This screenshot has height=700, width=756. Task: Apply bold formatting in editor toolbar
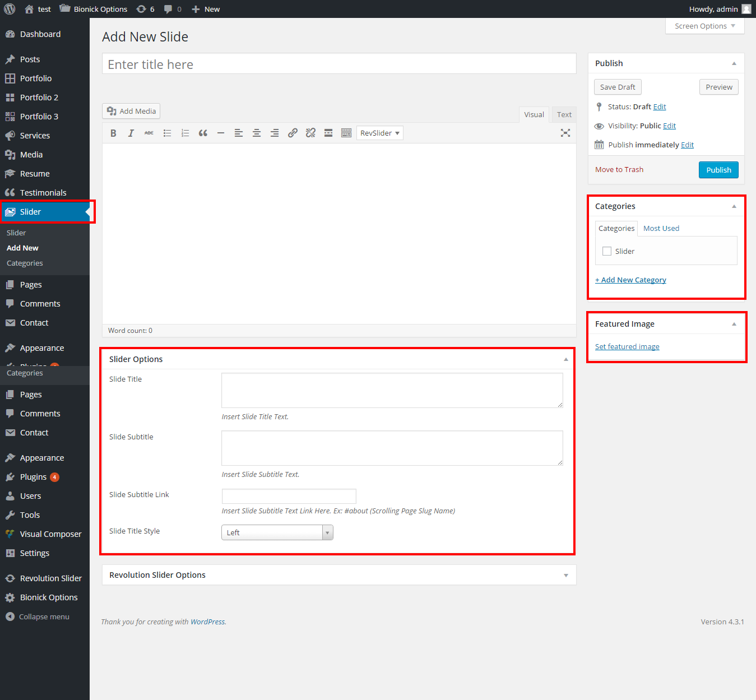point(113,133)
